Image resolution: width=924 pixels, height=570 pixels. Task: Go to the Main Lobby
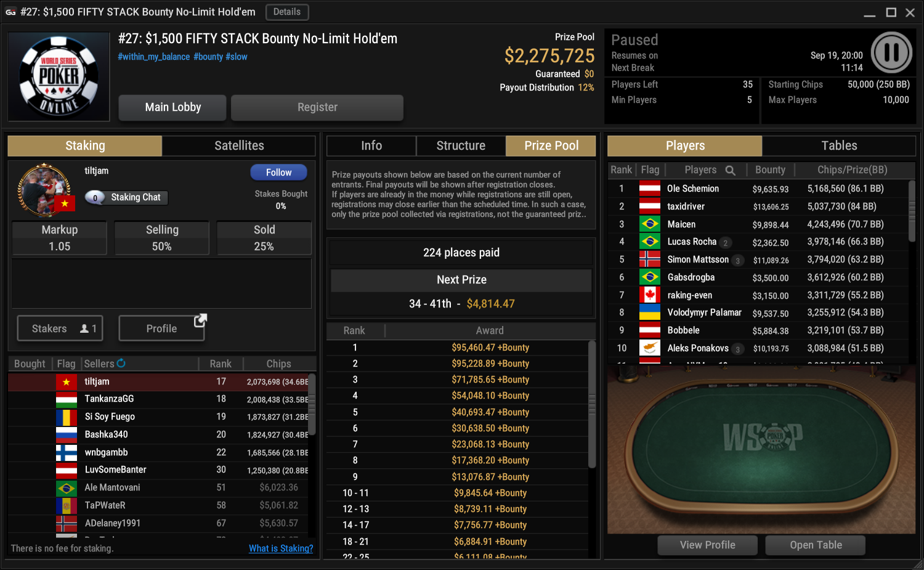tap(173, 107)
